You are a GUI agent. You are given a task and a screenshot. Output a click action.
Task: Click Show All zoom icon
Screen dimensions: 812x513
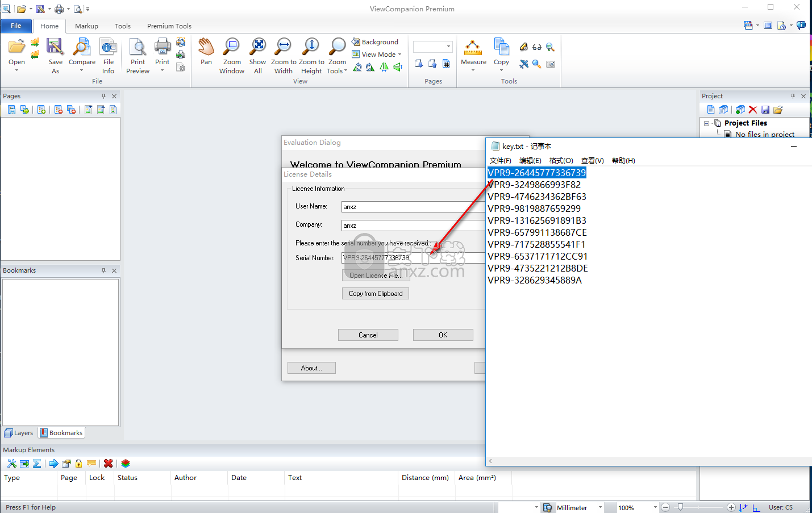tap(257, 56)
